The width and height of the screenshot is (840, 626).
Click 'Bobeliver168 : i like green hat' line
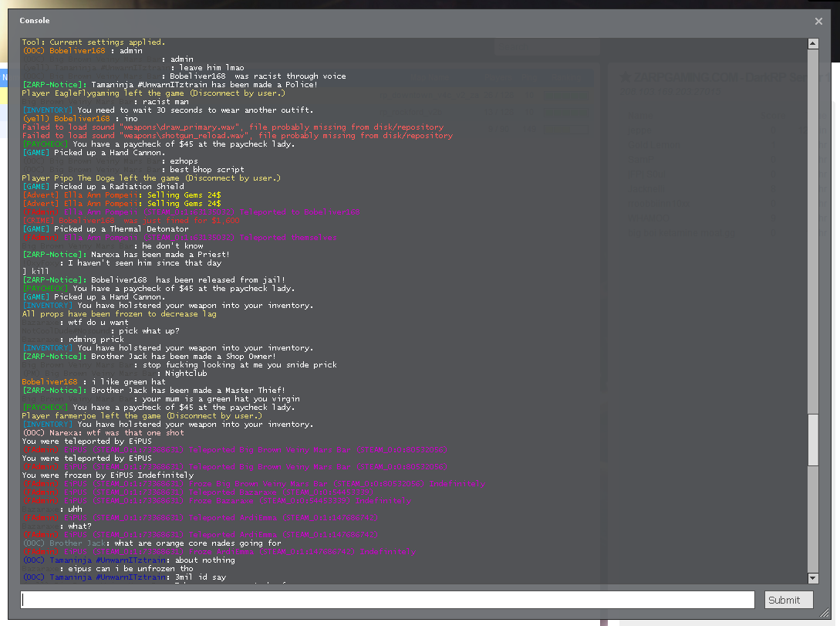pos(94,382)
